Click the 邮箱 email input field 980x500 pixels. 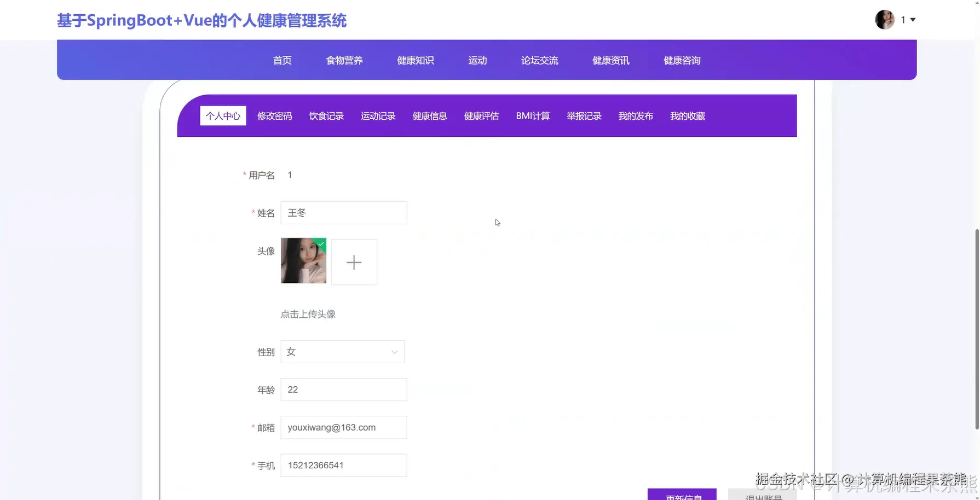(x=343, y=427)
